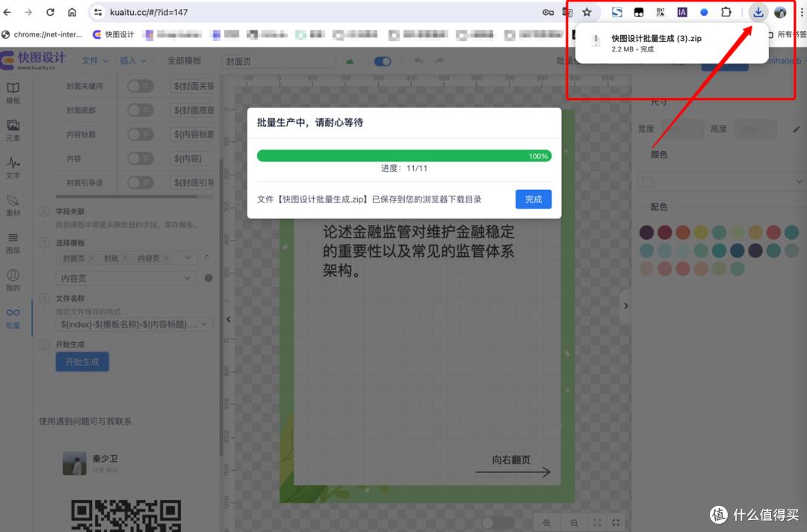Image resolution: width=807 pixels, height=532 pixels.
Task: Toggle the 内容 switch
Action: 140,158
